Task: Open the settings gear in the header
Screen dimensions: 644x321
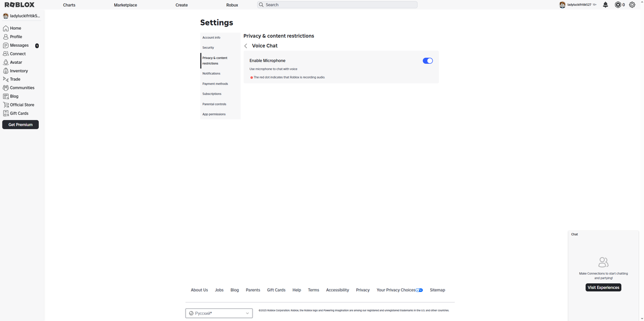Action: pos(632,5)
